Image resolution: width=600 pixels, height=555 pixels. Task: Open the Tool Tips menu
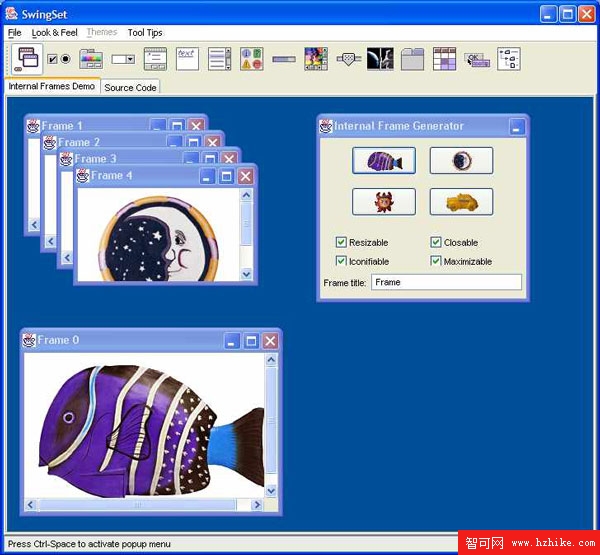(x=145, y=33)
